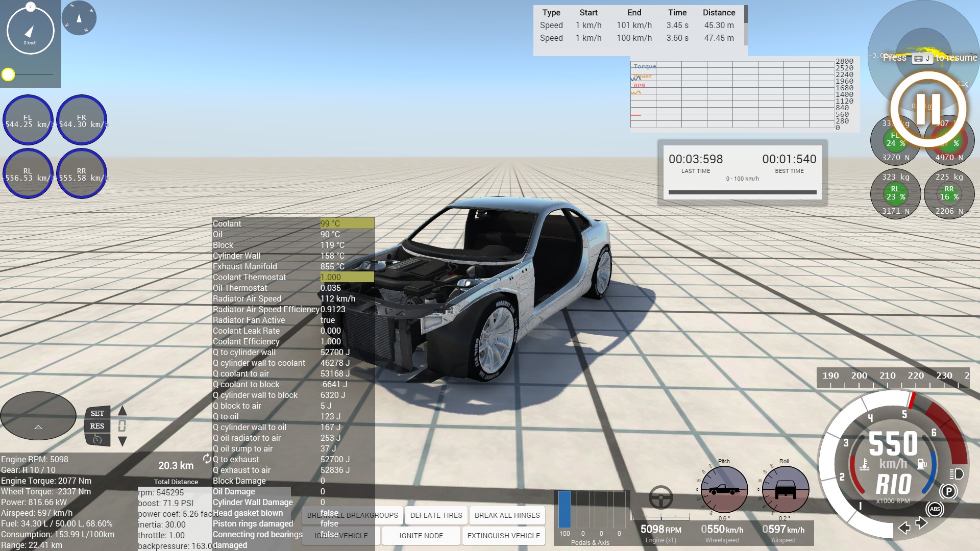980x551 pixels.
Task: Click the BEST TIME 00:01:540 value
Action: click(789, 159)
